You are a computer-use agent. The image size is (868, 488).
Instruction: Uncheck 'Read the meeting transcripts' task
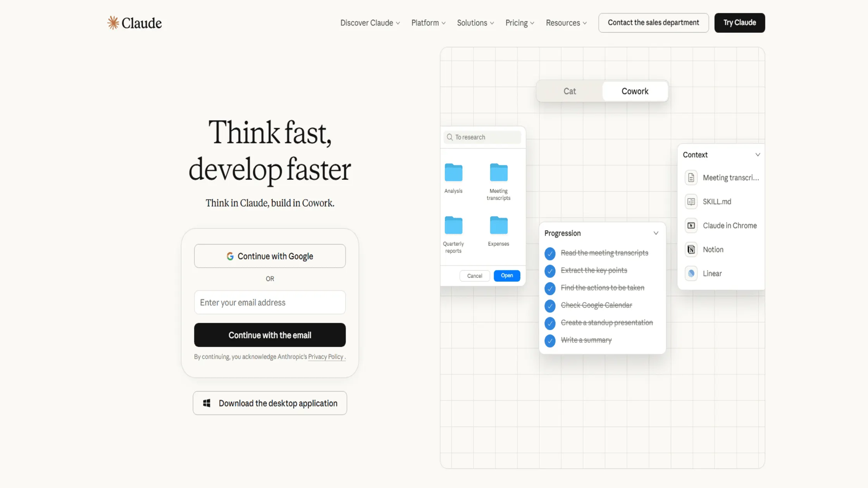point(550,253)
